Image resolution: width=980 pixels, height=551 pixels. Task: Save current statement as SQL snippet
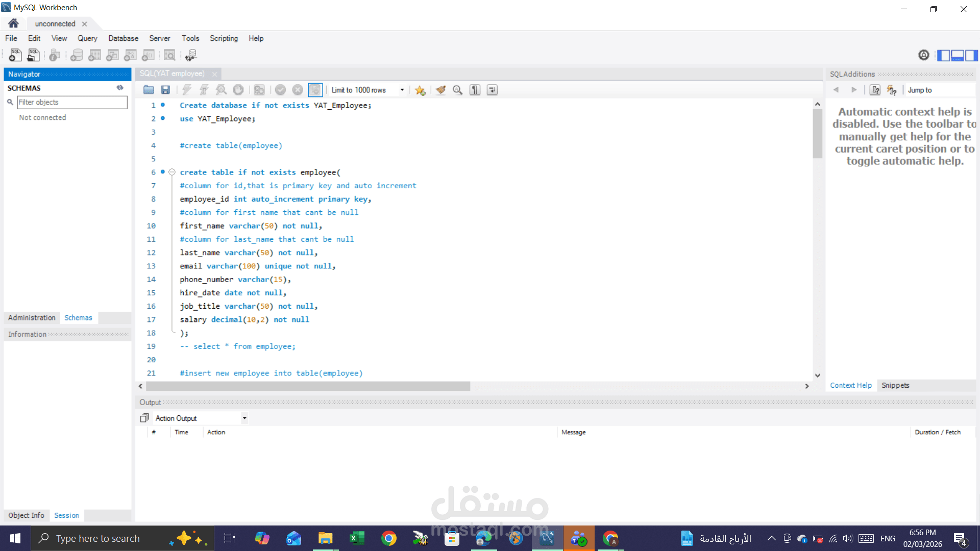point(420,90)
